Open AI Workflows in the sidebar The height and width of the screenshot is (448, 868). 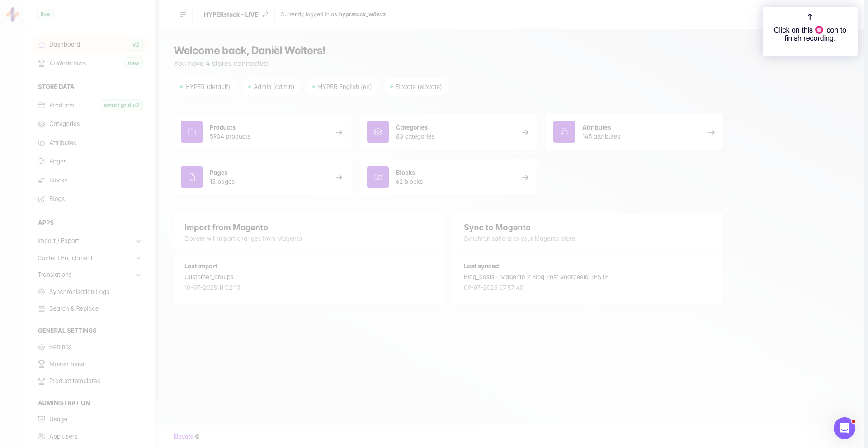(67, 63)
